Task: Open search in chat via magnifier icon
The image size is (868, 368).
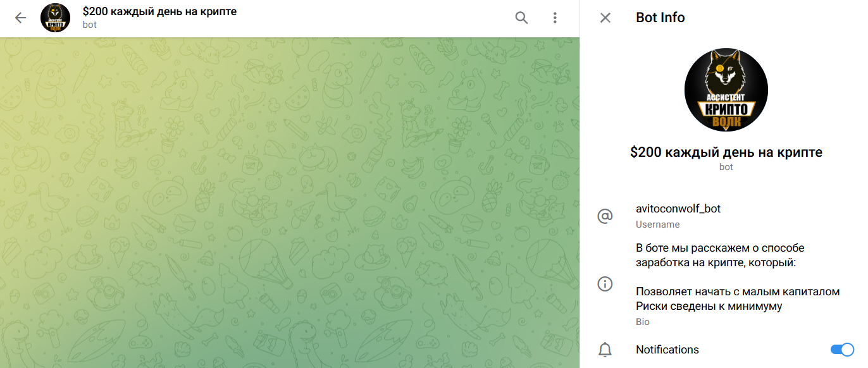Action: coord(521,18)
